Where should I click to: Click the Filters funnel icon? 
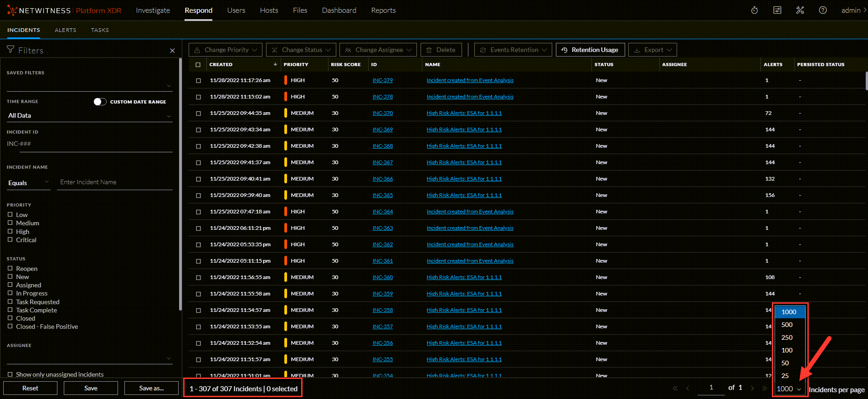tap(10, 50)
